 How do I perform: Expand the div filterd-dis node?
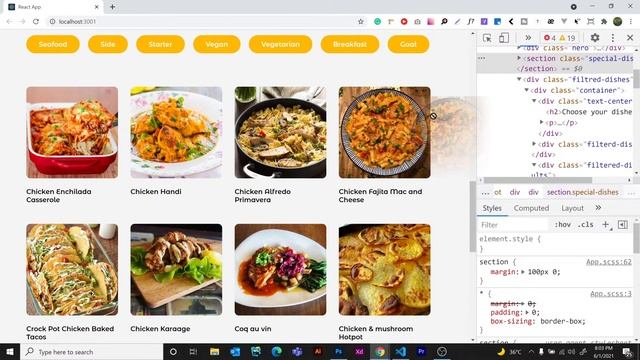point(534,144)
